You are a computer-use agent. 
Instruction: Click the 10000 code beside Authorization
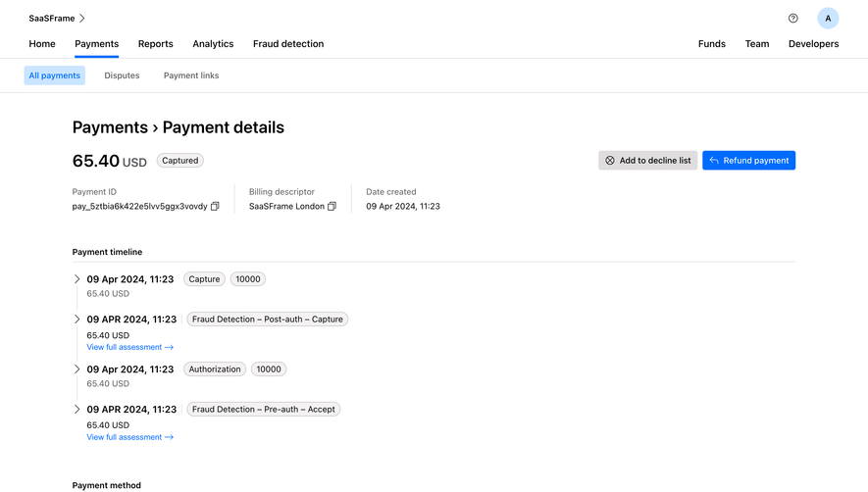click(x=269, y=369)
